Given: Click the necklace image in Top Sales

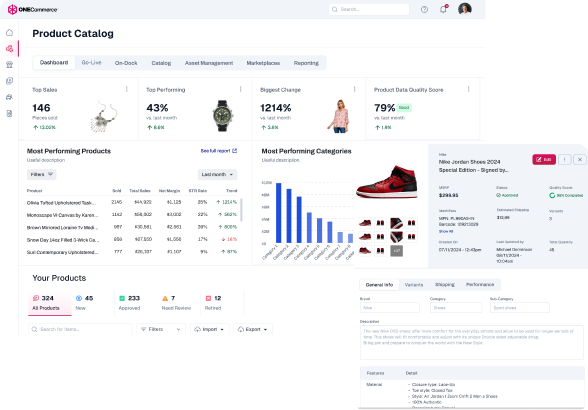Looking at the screenshot, I should 104,116.
